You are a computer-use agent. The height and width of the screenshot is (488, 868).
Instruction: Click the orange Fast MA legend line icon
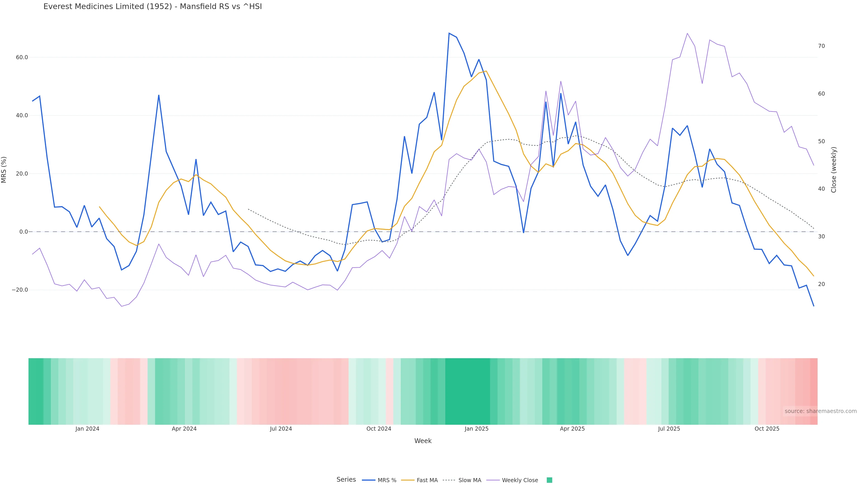pos(408,480)
